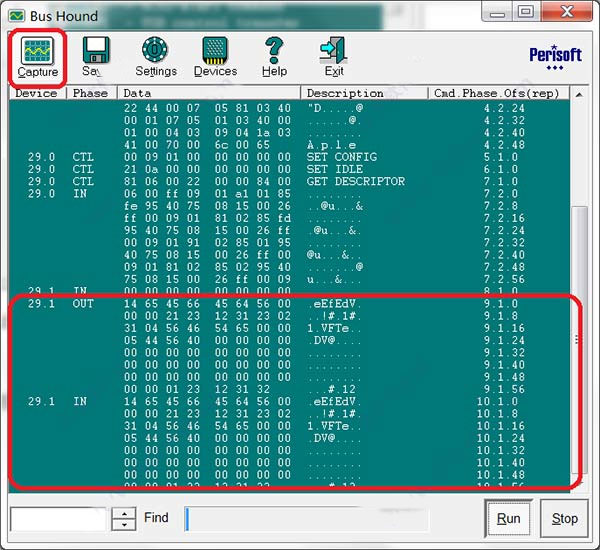Click the Run button
Screen dimensions: 600x550
[508, 519]
